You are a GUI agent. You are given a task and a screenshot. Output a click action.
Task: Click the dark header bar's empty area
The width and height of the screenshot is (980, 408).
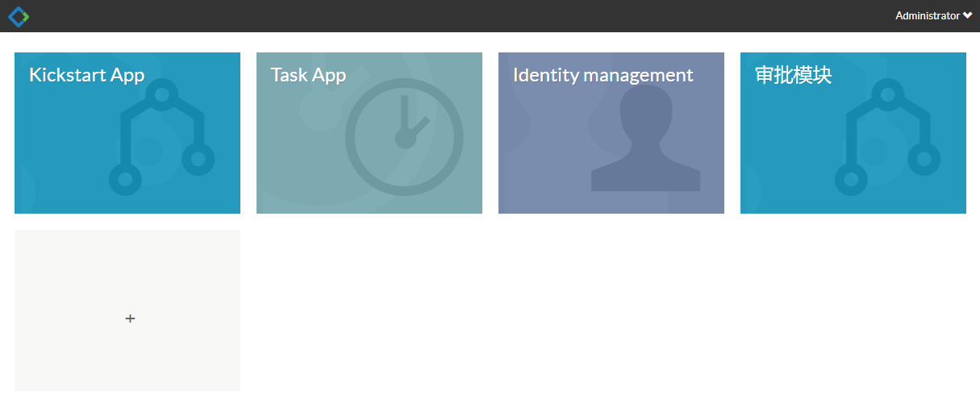(x=484, y=16)
